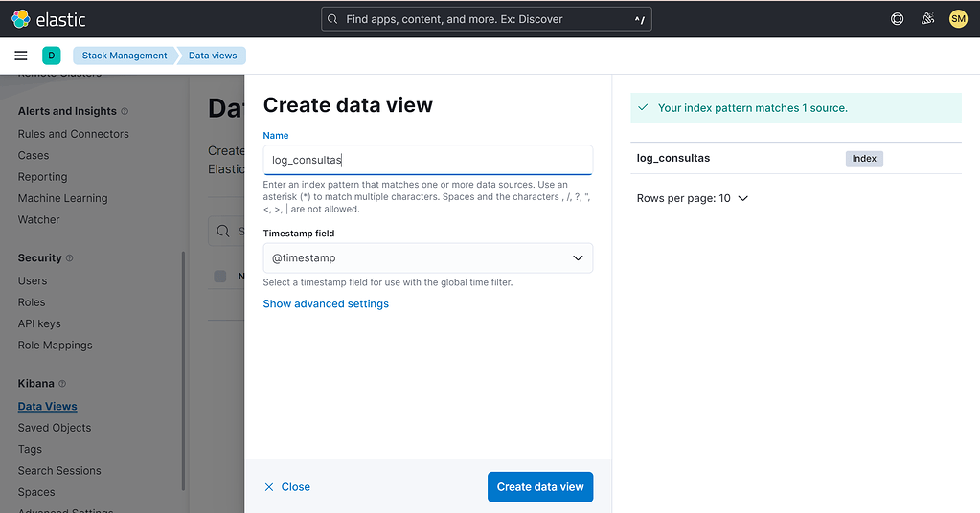Click the green D space avatar

click(x=52, y=56)
